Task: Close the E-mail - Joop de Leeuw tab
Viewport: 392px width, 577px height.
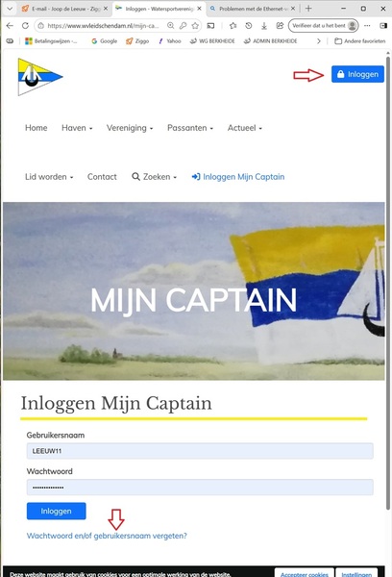Action: [106, 9]
